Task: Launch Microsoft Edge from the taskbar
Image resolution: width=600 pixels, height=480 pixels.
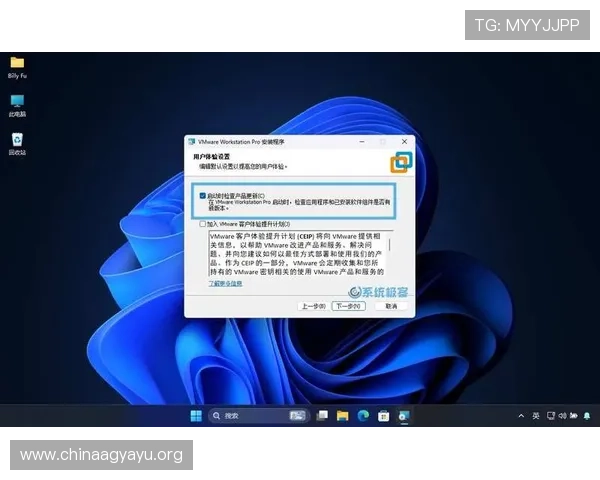Action: point(363,416)
